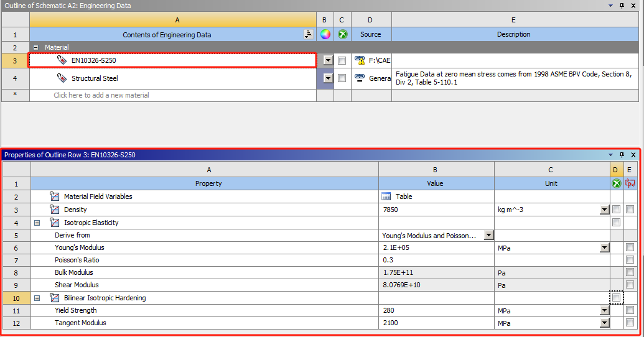This screenshot has height=337, width=644.
Task: Click the EN10326-S250 material tag icon
Action: [62, 60]
